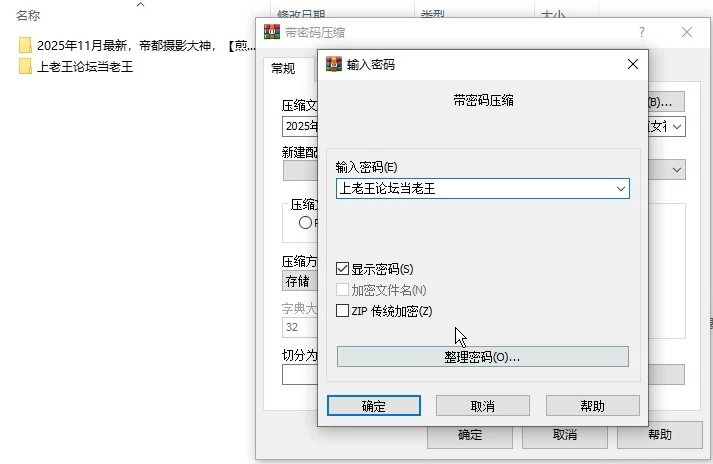
Task: Close the 输入密码 dialog
Action: [x=633, y=64]
